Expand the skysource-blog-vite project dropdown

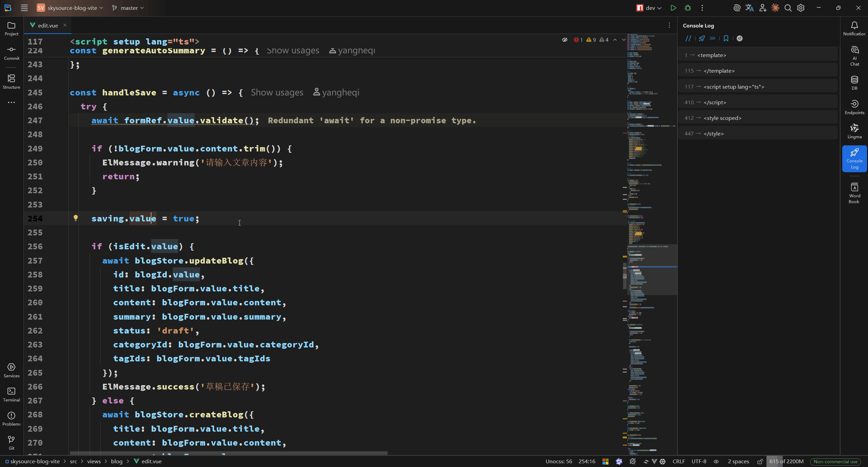(70, 8)
